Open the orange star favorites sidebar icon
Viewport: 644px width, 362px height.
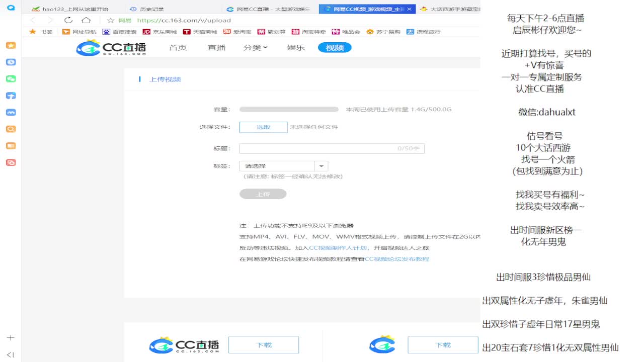11,45
